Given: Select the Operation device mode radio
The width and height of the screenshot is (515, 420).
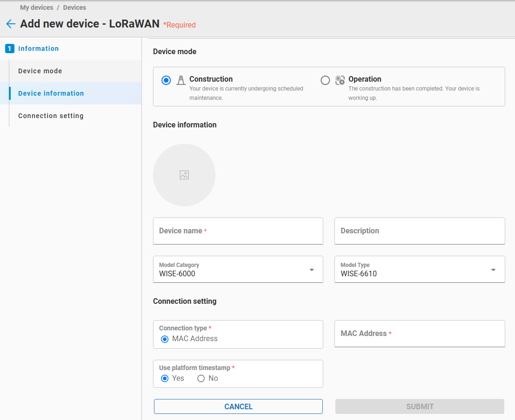Looking at the screenshot, I should coord(325,80).
